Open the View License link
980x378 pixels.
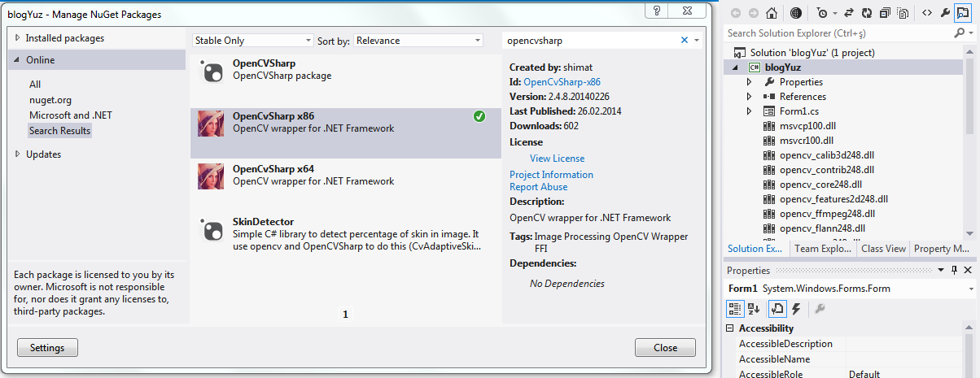pos(557,159)
